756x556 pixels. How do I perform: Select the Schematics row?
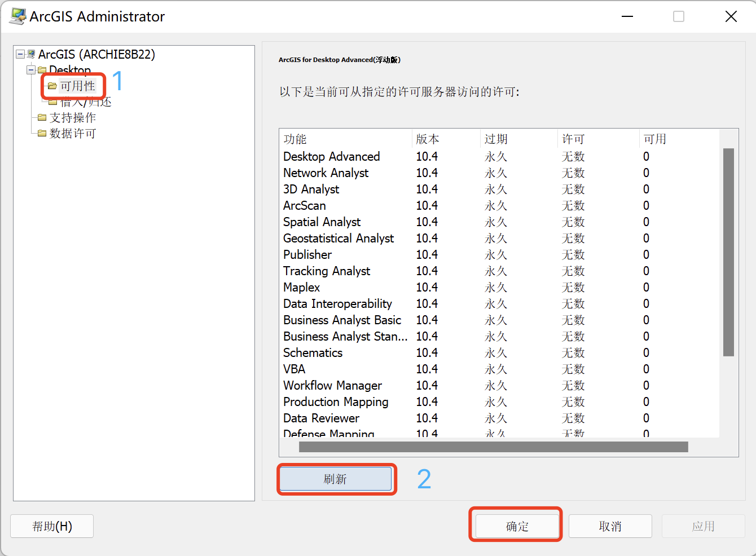pyautogui.click(x=499, y=352)
